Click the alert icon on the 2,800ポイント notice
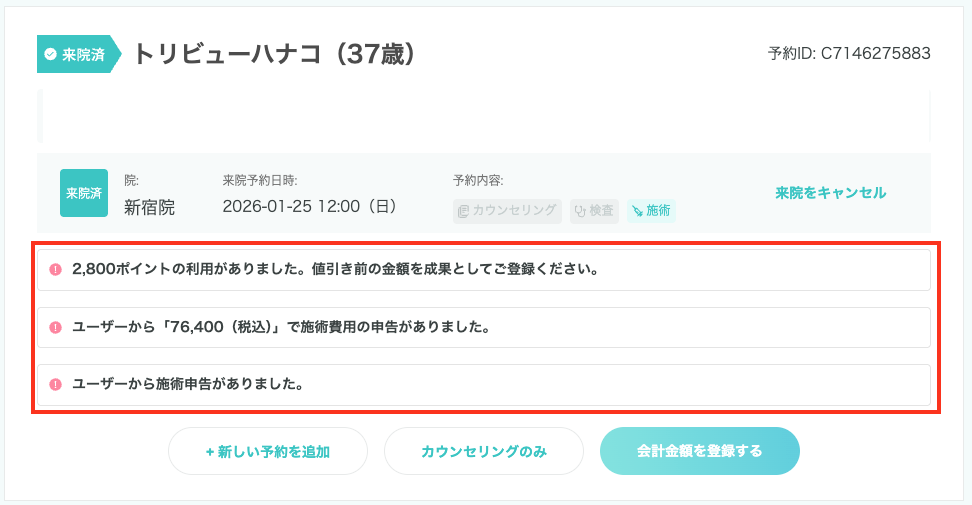972x505 pixels. point(55,270)
